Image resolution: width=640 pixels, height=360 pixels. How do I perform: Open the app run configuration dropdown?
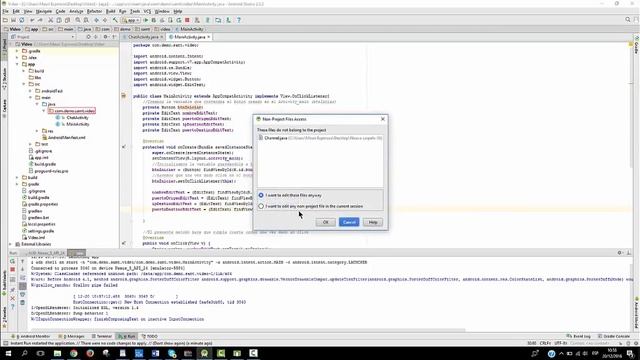click(131, 20)
